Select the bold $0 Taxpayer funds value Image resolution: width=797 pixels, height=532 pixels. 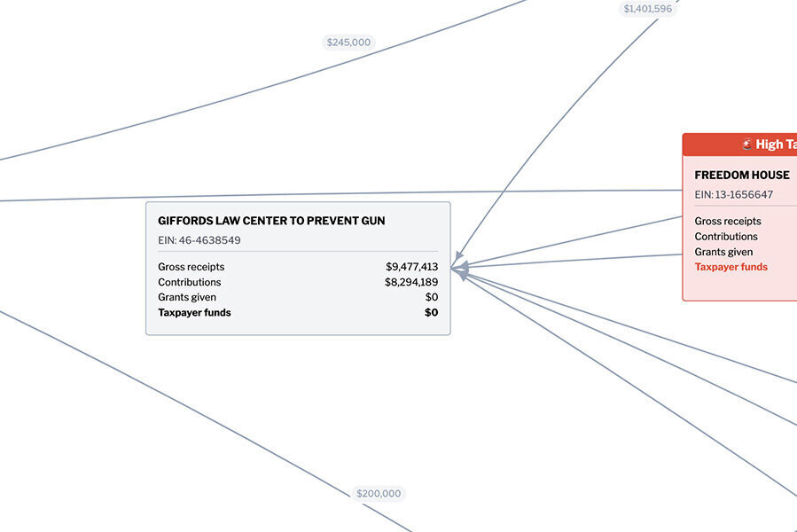tap(432, 312)
